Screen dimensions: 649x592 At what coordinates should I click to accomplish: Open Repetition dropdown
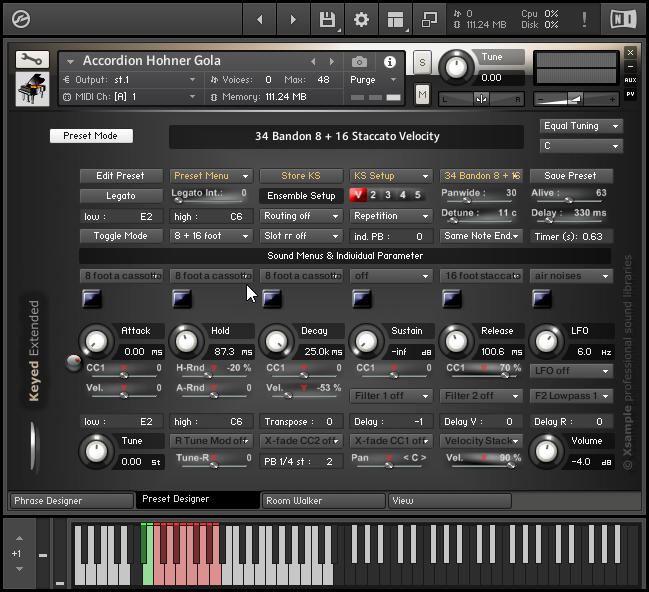point(391,216)
